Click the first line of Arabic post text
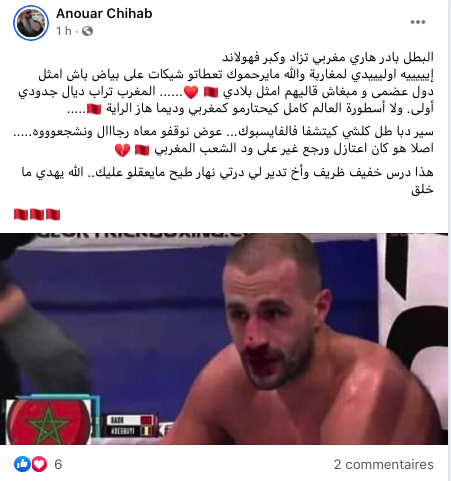The height and width of the screenshot is (481, 451). click(328, 57)
